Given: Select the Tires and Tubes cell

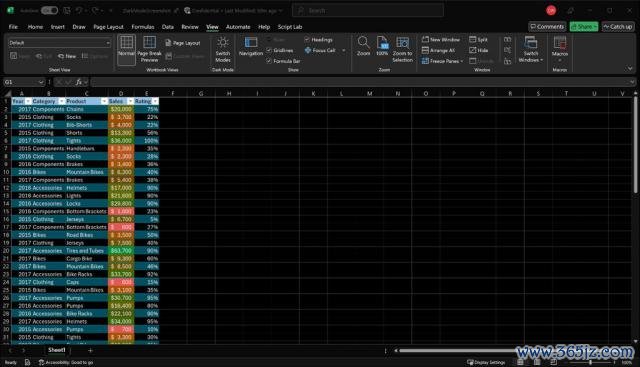Looking at the screenshot, I should [x=86, y=251].
